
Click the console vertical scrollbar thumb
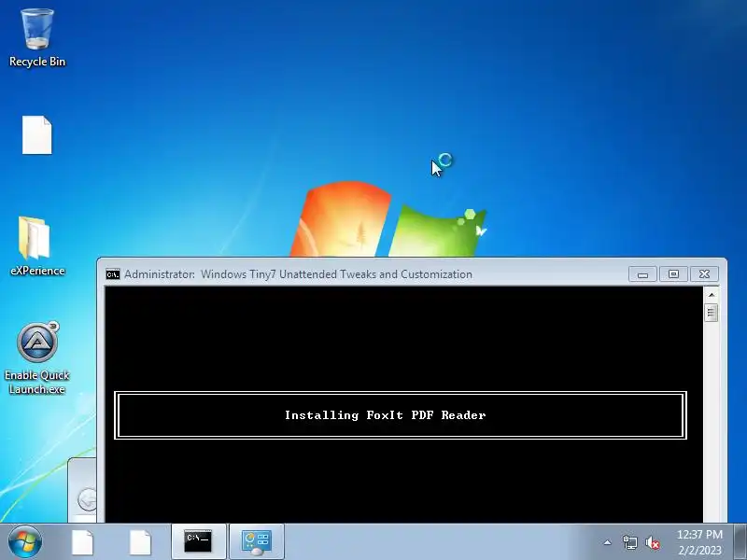pos(712,313)
